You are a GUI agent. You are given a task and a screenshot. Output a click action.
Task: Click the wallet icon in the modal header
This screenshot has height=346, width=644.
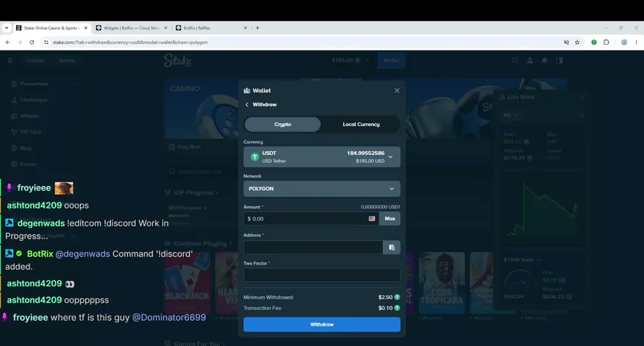247,91
